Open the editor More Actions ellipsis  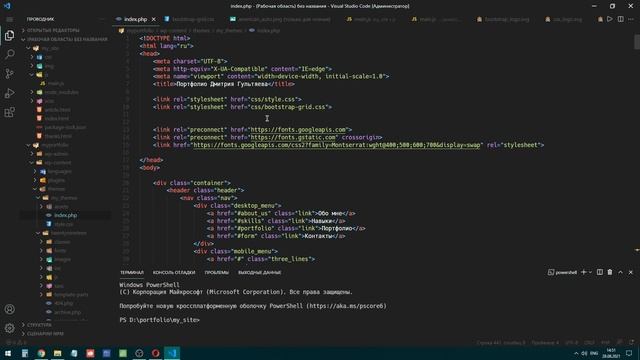coord(631,19)
